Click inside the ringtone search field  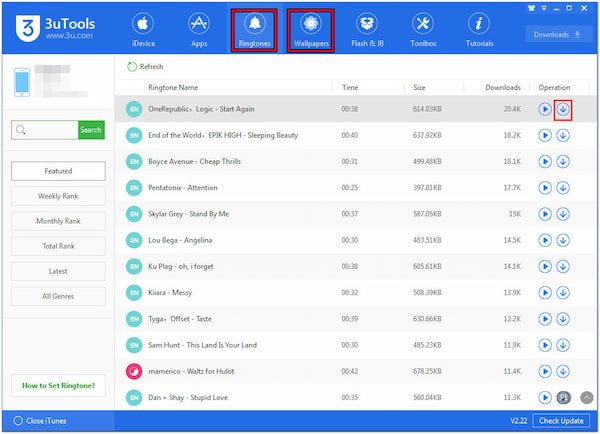pos(45,130)
